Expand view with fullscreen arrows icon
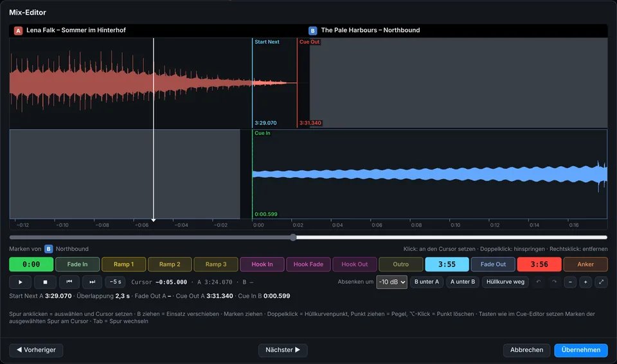The height and width of the screenshot is (364, 617). (602, 282)
